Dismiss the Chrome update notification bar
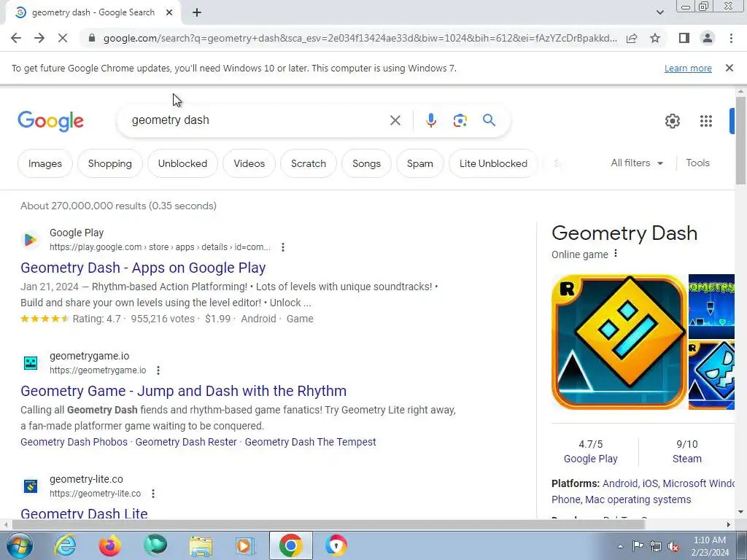Screen dimensions: 747x560 pyautogui.click(x=729, y=68)
